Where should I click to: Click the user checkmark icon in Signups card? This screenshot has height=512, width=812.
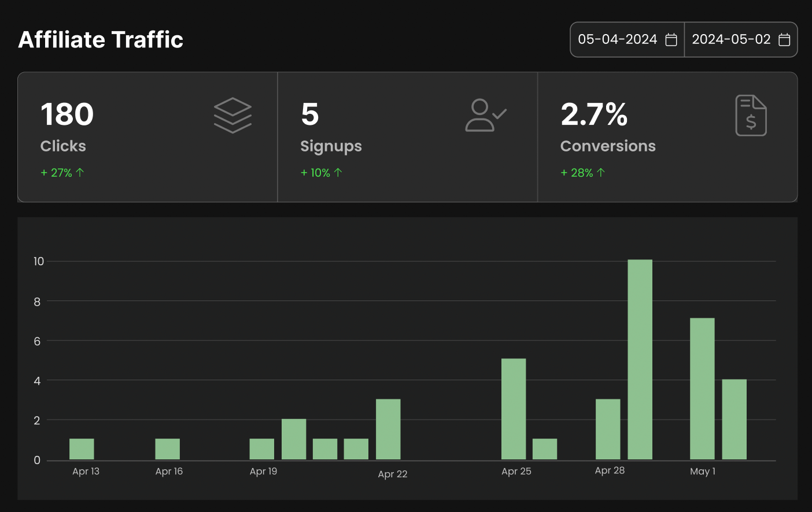point(485,115)
